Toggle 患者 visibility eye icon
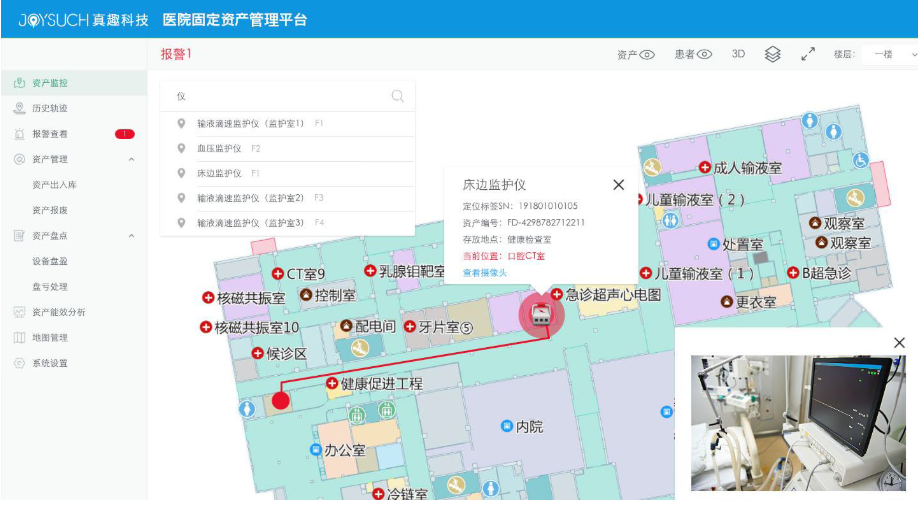This screenshot has width=919, height=505. [704, 54]
